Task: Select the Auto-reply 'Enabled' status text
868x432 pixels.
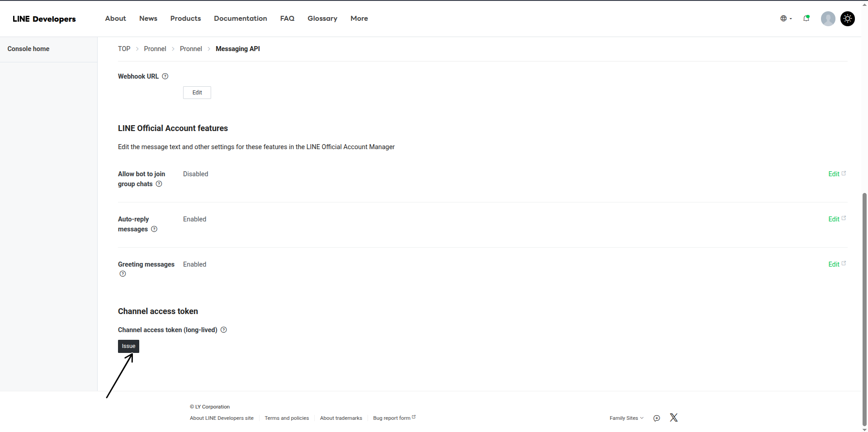Action: (x=194, y=219)
